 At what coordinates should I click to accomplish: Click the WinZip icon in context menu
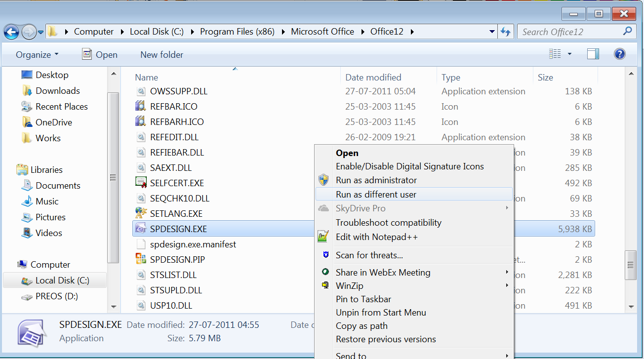[325, 285]
